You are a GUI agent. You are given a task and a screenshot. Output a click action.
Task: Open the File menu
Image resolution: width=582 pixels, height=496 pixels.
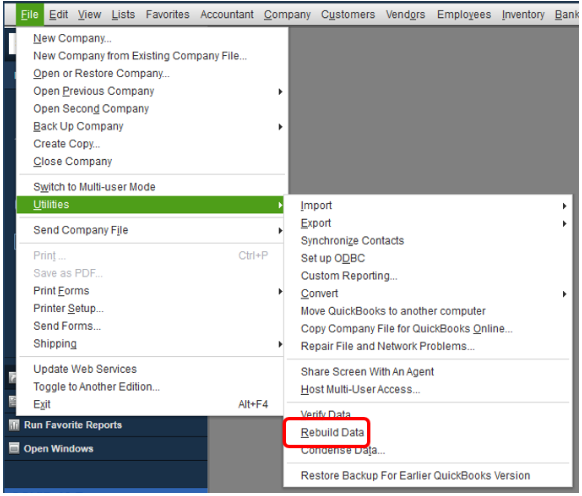[x=30, y=14]
